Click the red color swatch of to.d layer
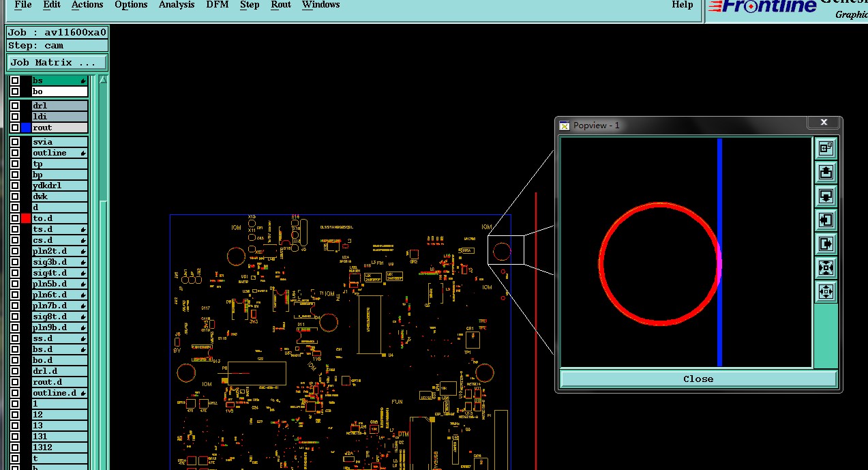 click(26, 218)
